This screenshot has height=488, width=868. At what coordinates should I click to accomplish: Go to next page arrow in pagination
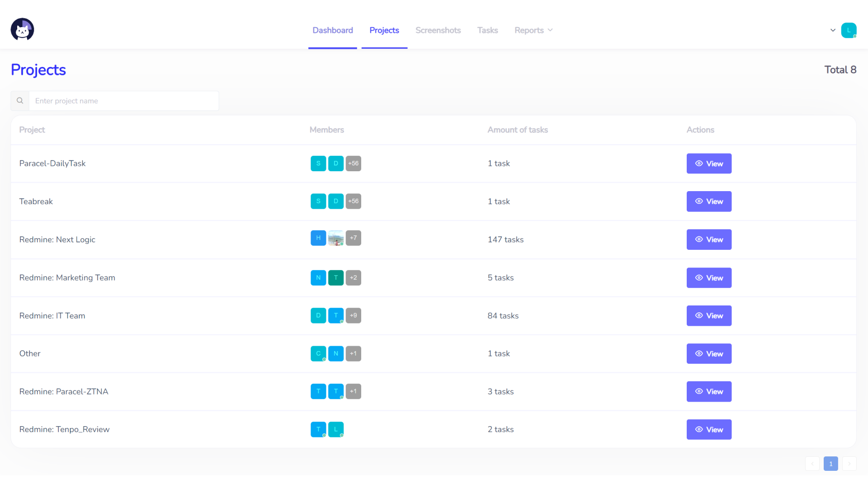(849, 464)
